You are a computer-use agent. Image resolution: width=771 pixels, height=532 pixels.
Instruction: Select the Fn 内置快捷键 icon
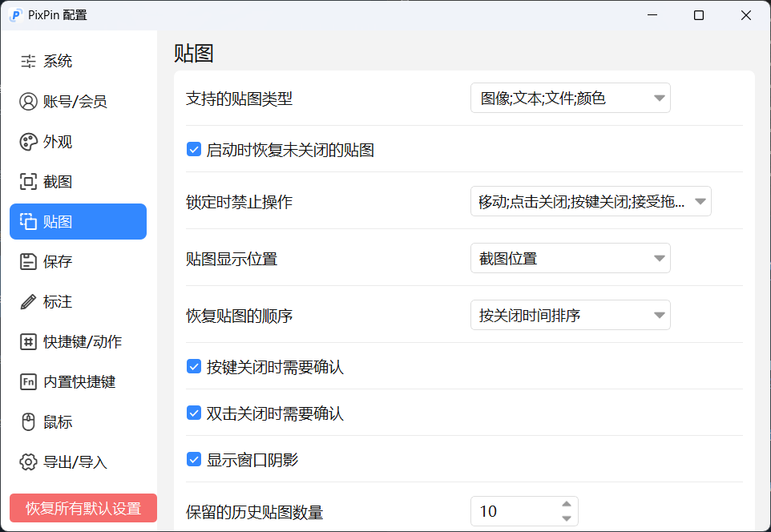point(26,381)
